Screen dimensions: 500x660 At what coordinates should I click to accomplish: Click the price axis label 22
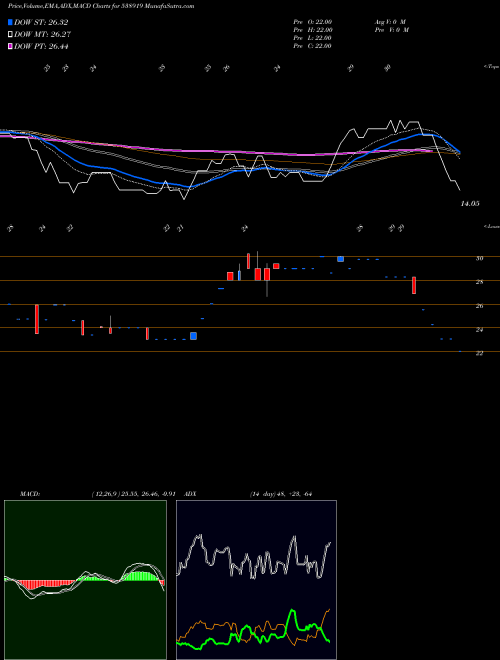[x=479, y=353]
